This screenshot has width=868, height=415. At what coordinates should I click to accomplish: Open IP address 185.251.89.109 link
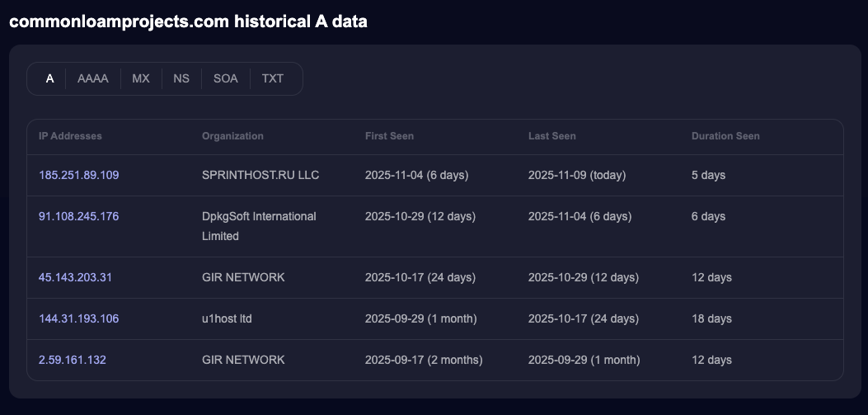[79, 175]
